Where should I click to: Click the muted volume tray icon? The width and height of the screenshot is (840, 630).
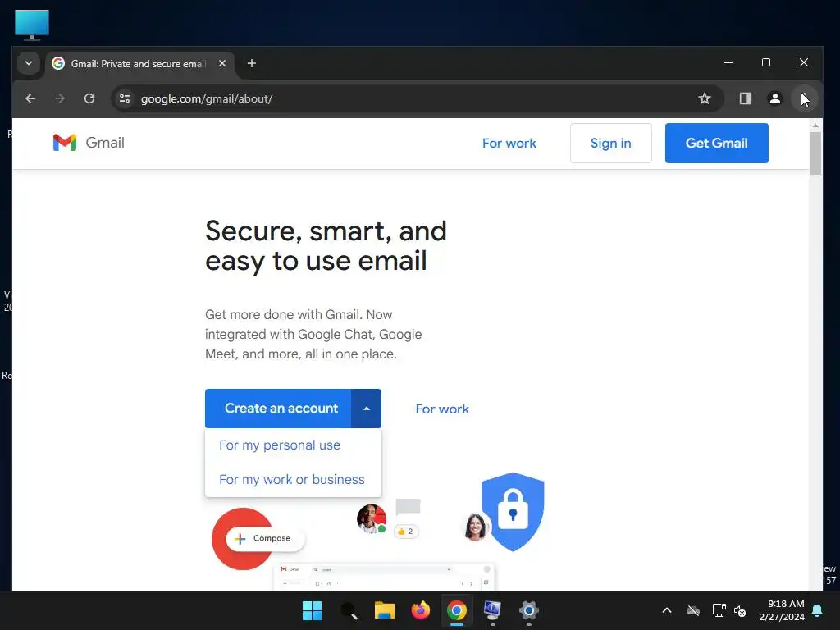[x=740, y=610]
